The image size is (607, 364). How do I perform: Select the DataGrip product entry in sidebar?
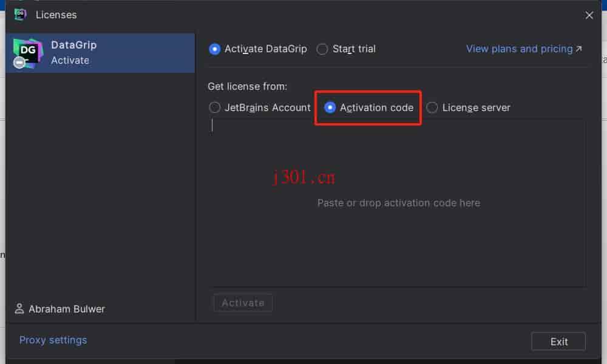point(100,53)
